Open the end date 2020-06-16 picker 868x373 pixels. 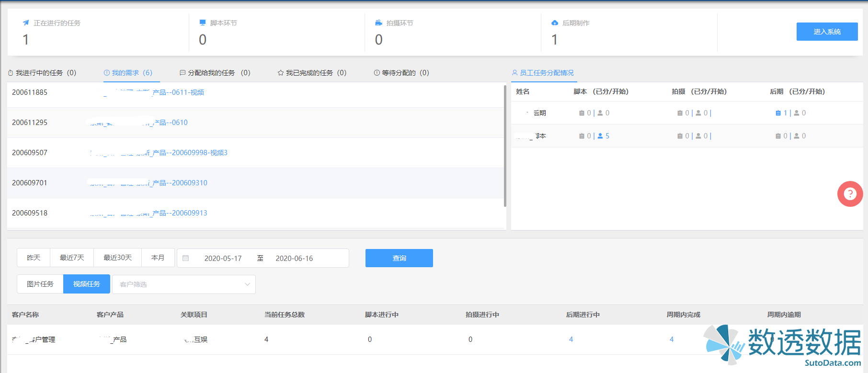click(294, 258)
